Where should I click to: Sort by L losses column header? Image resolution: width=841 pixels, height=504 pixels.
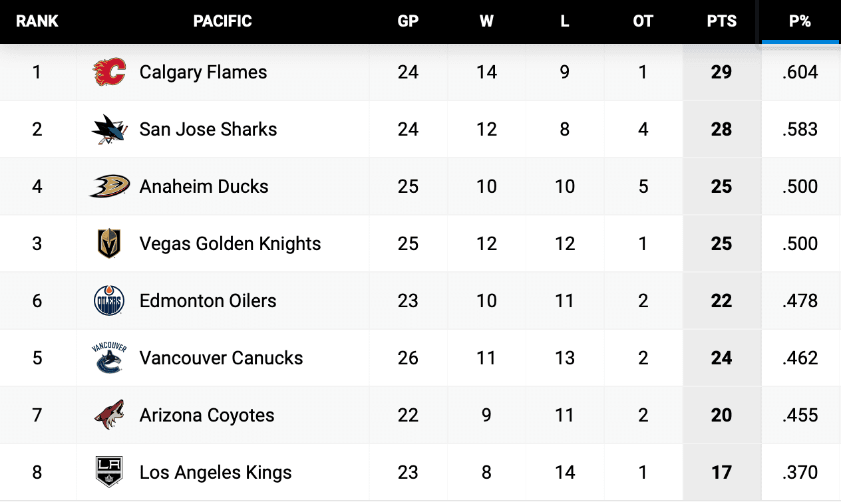[564, 21]
